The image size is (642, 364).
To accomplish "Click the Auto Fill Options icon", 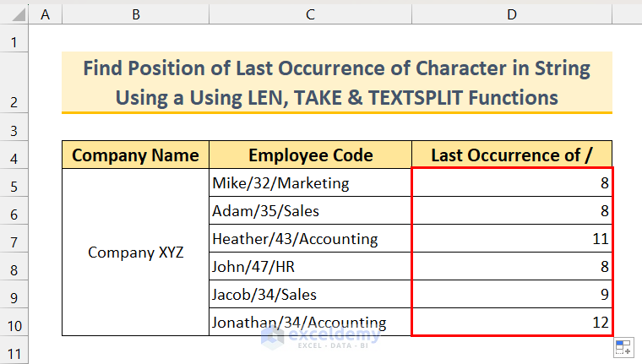I will tap(623, 348).
